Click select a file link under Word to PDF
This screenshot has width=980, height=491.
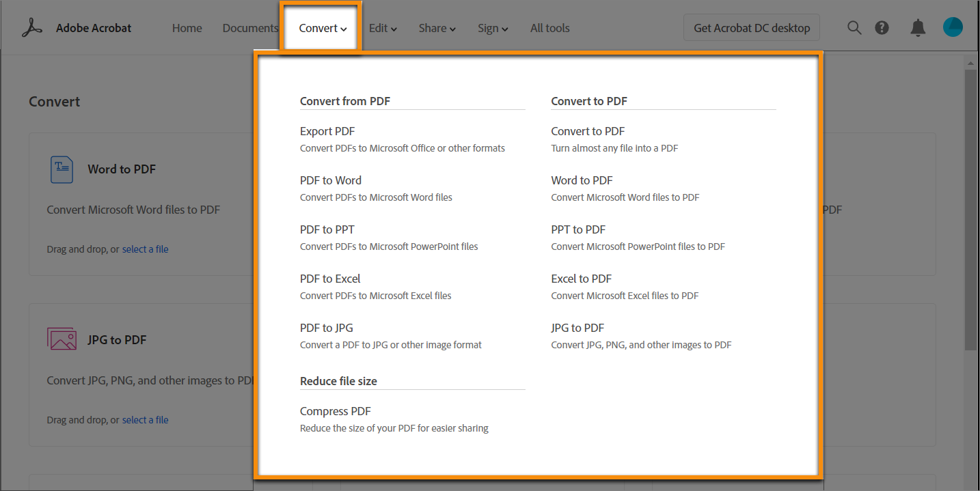tap(145, 249)
